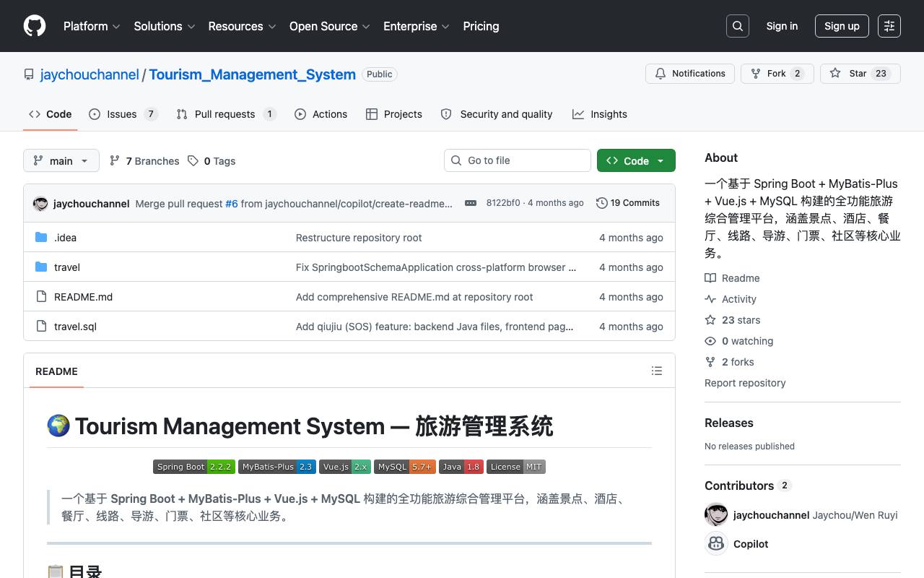Open Activity link in About

(731, 299)
